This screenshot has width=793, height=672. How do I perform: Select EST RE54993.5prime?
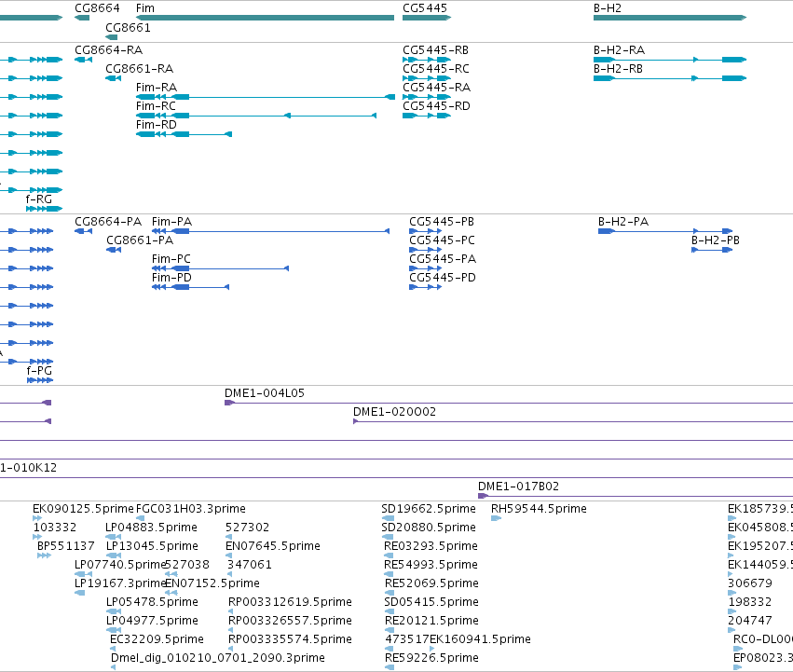click(431, 565)
